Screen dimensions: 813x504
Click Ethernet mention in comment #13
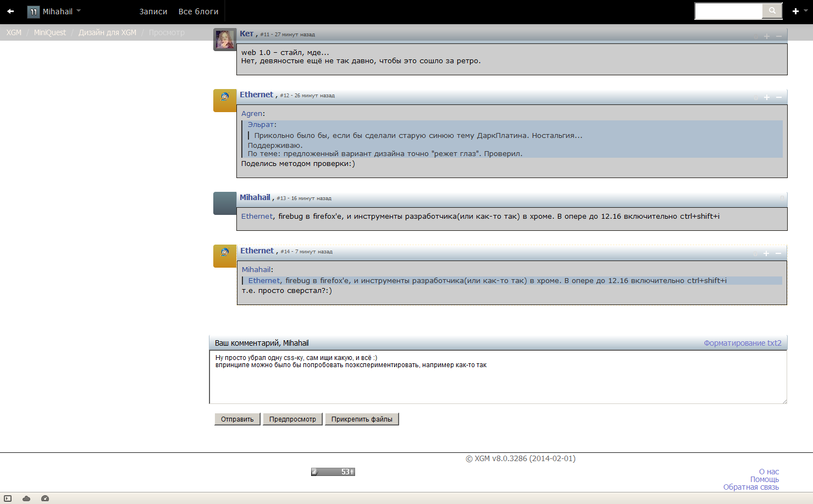(257, 217)
